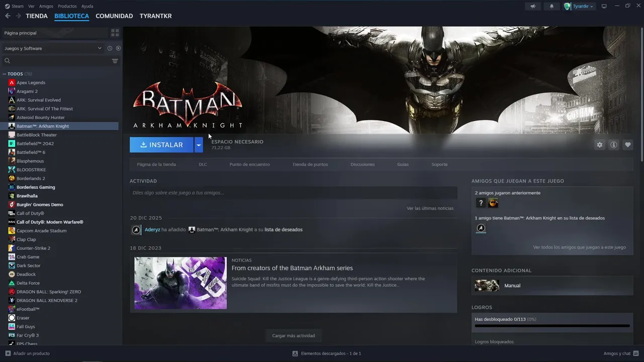Viewport: 644px width, 362px height.
Task: Go back with the left arrow
Action: pyautogui.click(x=8, y=16)
